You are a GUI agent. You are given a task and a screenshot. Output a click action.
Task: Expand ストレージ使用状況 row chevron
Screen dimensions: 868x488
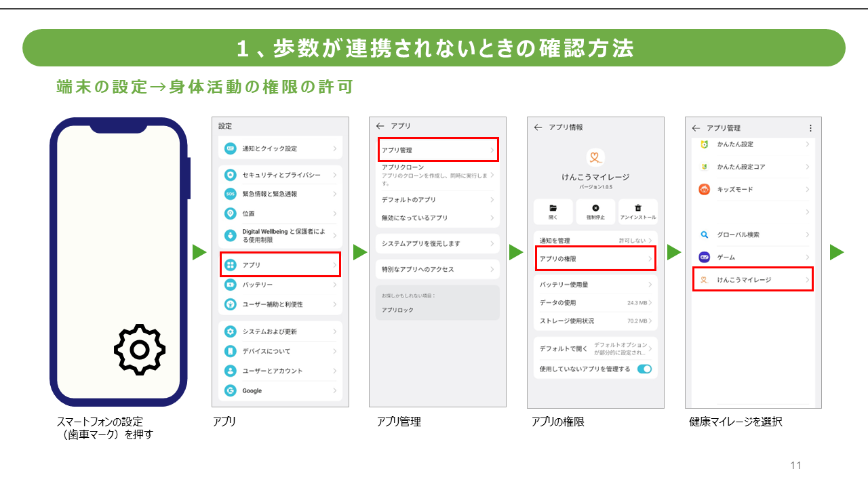(650, 321)
